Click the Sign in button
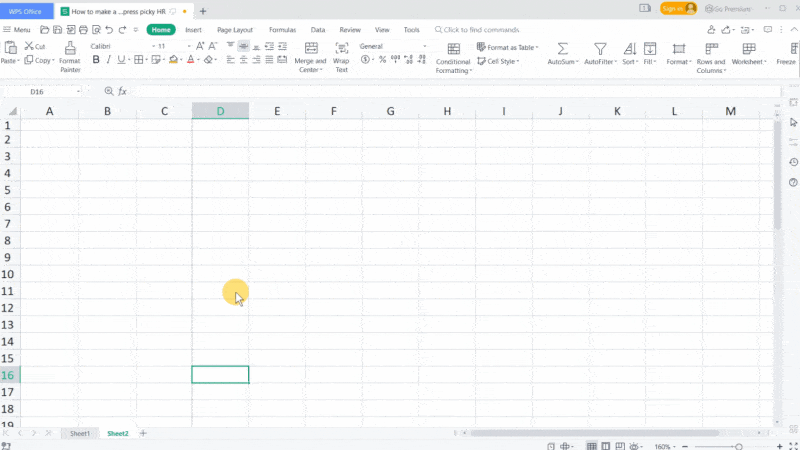The height and width of the screenshot is (450, 800). [678, 9]
